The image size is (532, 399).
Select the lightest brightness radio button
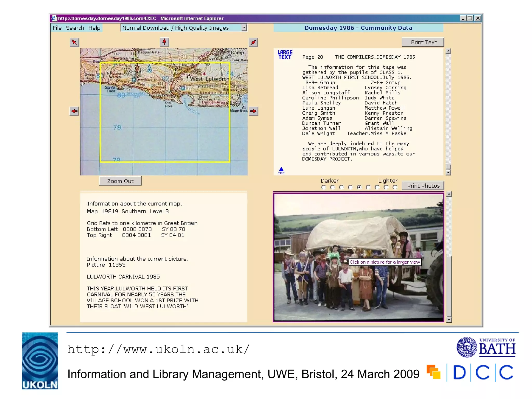[395, 187]
